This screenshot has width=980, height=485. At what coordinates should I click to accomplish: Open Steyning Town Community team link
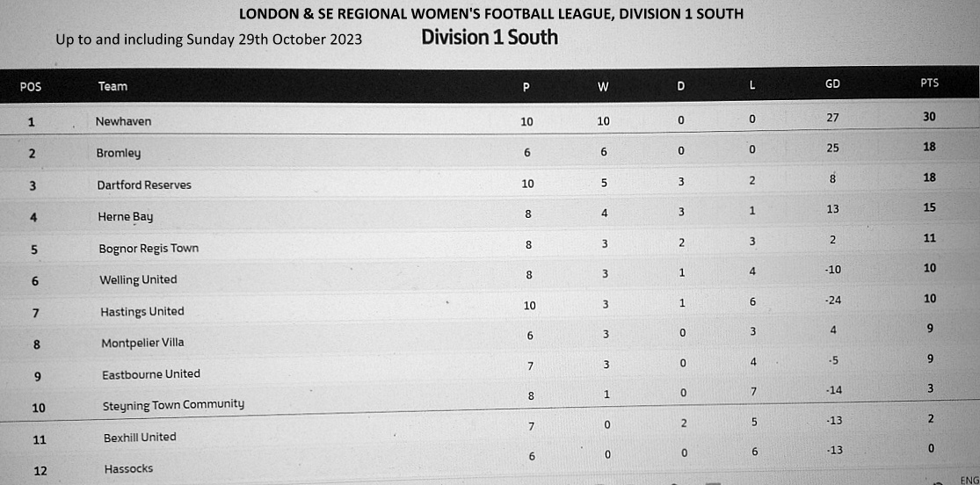pyautogui.click(x=173, y=404)
